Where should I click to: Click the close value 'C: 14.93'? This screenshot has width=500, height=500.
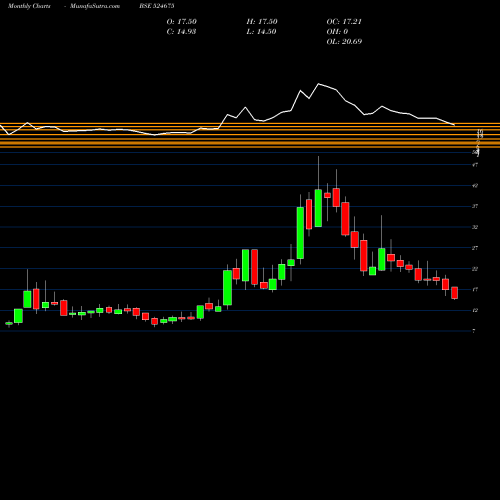pyautogui.click(x=181, y=32)
